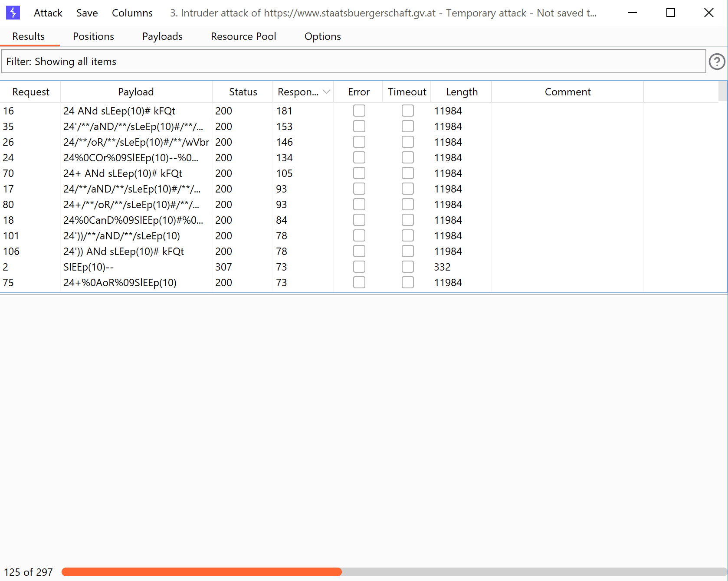The width and height of the screenshot is (728, 581).
Task: Toggle Error checkbox for request 35
Action: [x=359, y=127]
